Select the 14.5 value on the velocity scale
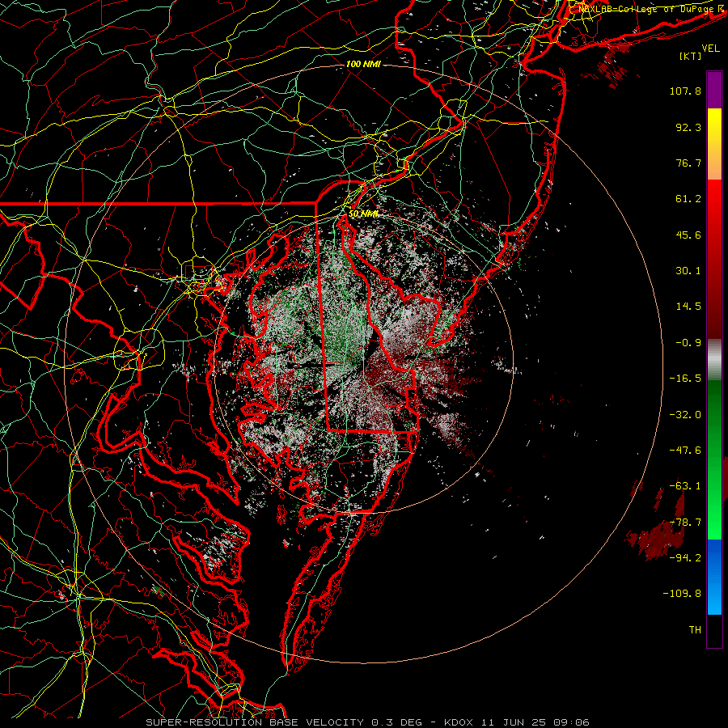This screenshot has width=728, height=728. (688, 307)
